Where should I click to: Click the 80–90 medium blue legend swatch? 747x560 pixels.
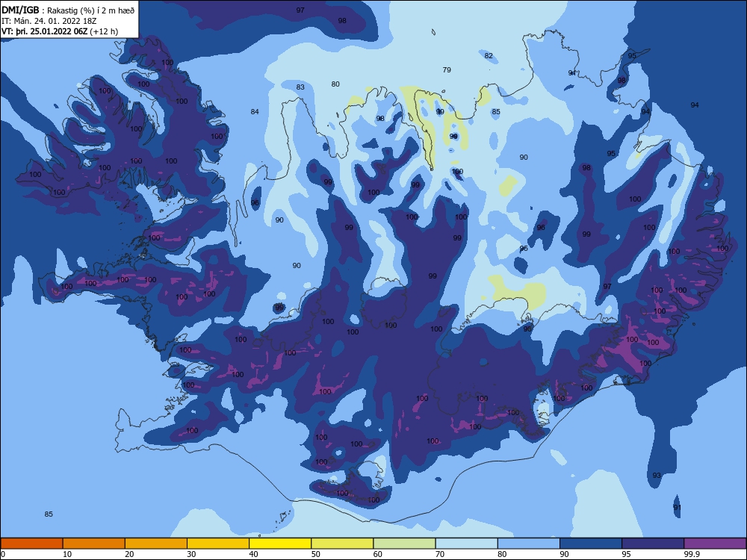coord(529,544)
